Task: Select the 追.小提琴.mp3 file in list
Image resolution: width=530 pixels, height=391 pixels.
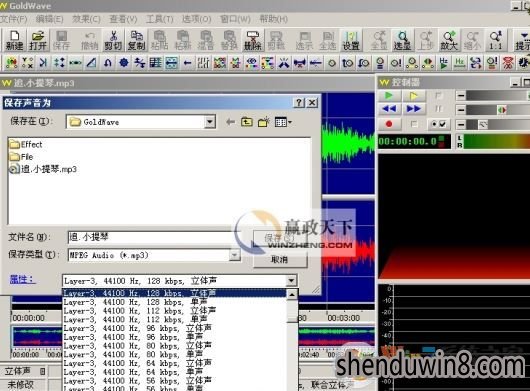Action: click(x=43, y=169)
